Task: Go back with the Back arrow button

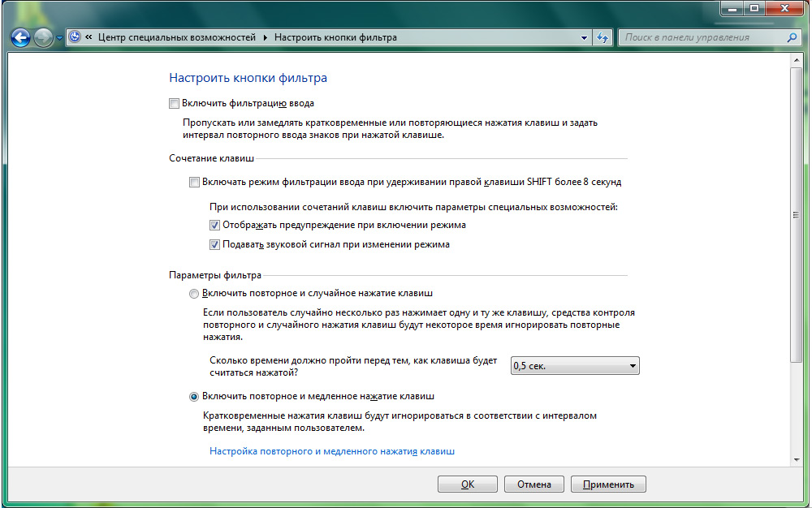Action: (x=21, y=38)
